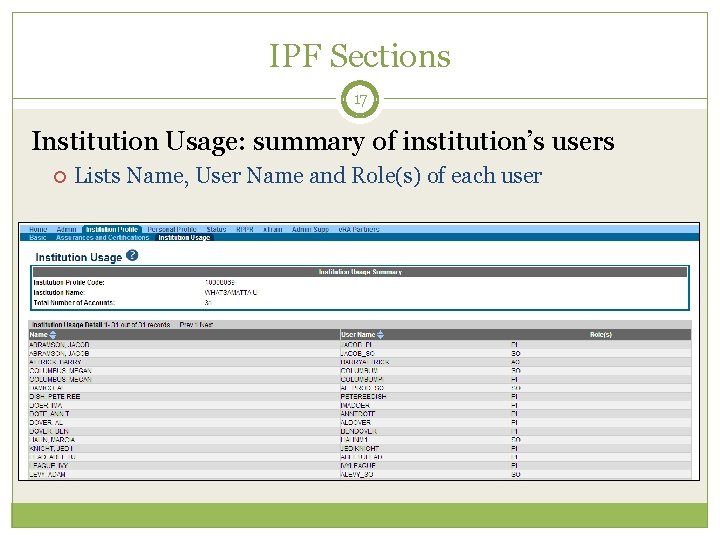Screen dimensions: 720x540
Task: Open the Admin Supp tab
Action: [x=310, y=229]
